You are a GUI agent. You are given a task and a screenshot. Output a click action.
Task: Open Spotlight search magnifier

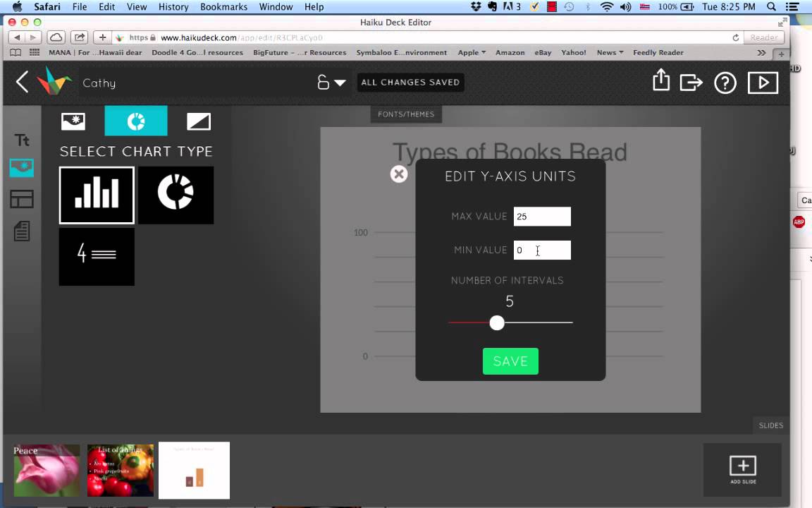tap(772, 7)
